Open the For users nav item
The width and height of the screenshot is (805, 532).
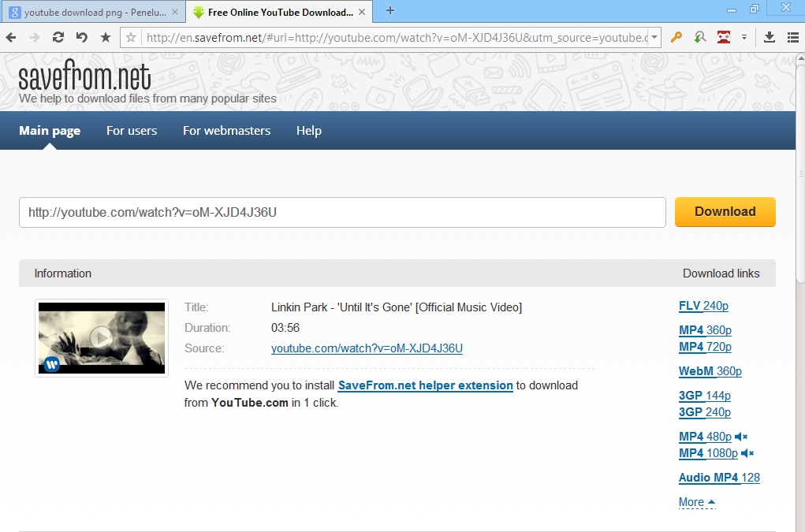tap(132, 131)
